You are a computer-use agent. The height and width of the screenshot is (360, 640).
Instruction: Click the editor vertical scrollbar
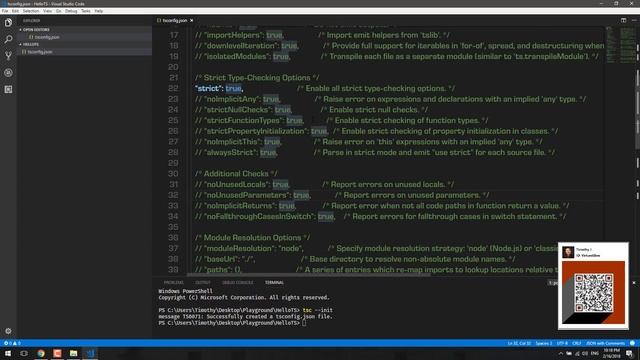pos(637,110)
